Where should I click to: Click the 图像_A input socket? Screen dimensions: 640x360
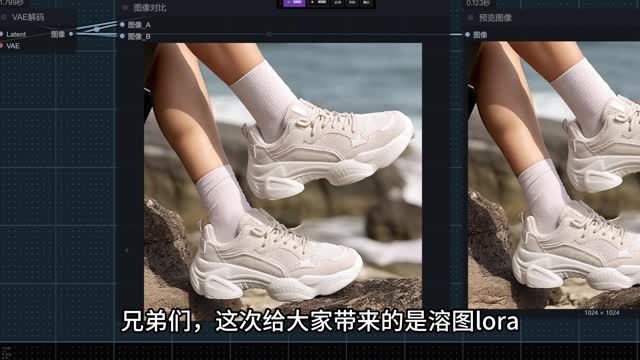122,24
